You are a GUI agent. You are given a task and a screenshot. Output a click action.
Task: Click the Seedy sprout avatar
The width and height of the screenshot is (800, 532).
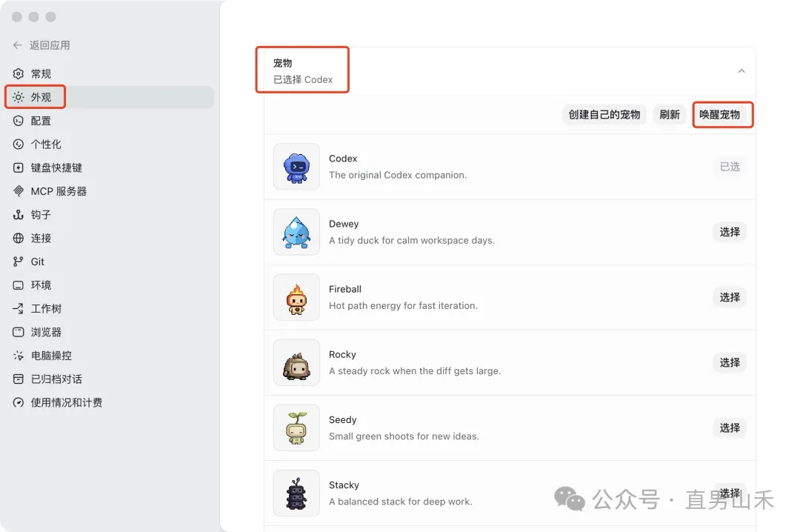pos(296,428)
